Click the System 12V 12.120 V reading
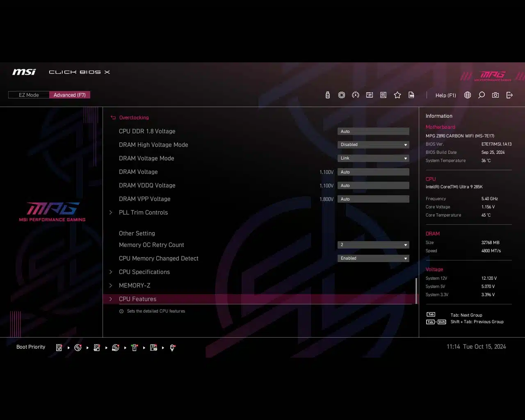This screenshot has width=525, height=420. pyautogui.click(x=489, y=278)
